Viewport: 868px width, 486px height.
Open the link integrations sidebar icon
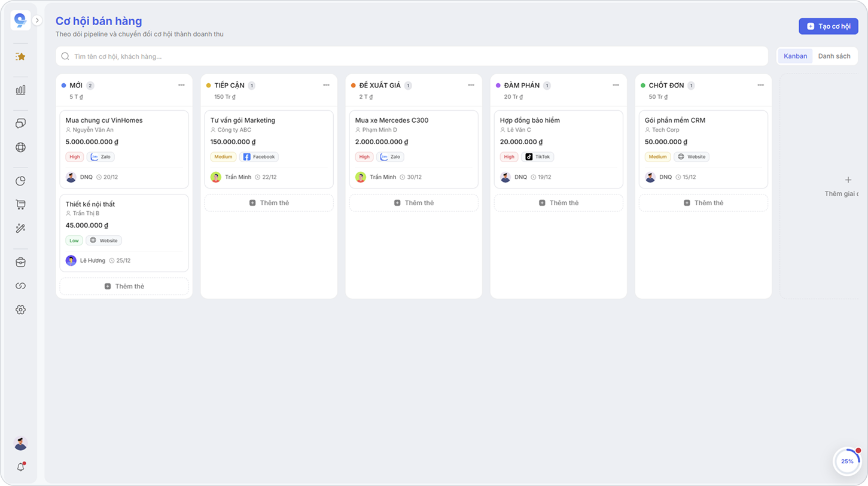[x=20, y=286]
